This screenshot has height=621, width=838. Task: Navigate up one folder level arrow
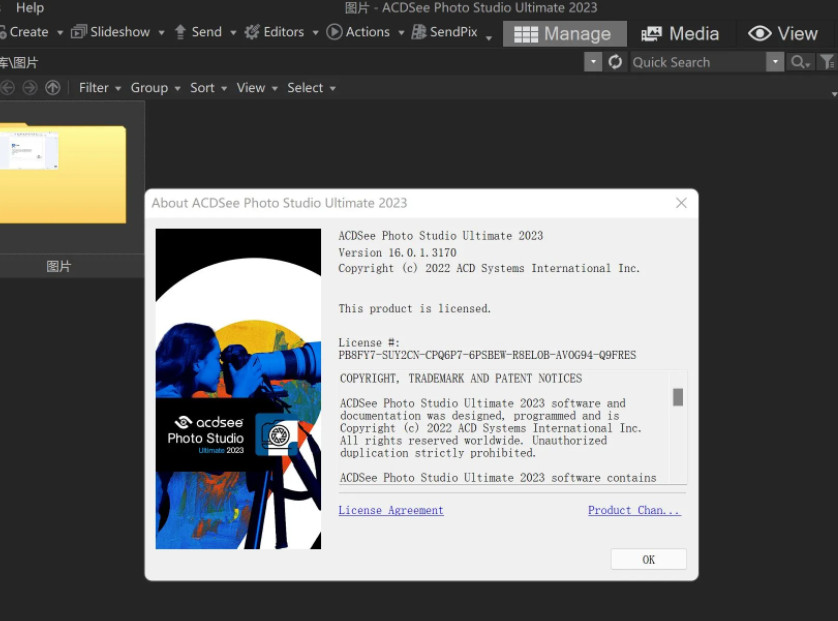point(52,88)
